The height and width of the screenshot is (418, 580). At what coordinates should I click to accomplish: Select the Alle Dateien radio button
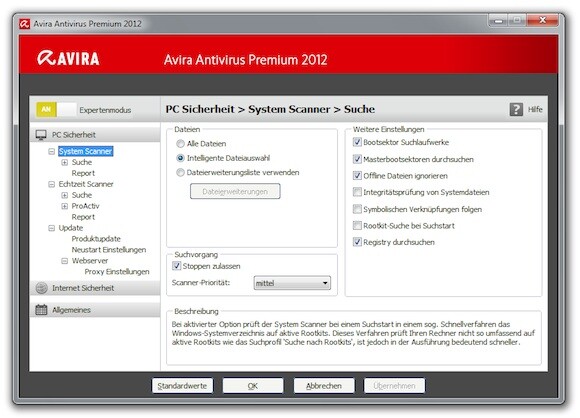click(180, 144)
